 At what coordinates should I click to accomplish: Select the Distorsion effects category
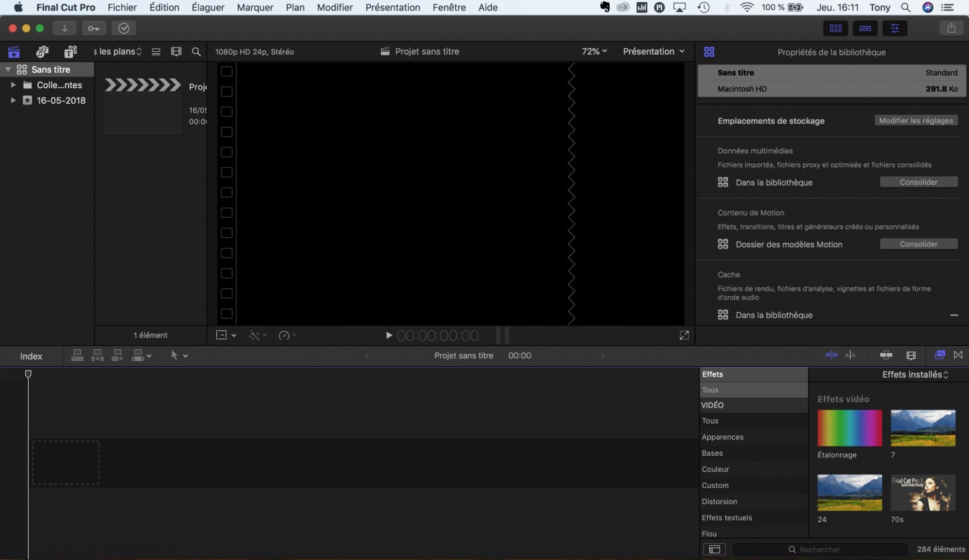click(753, 501)
